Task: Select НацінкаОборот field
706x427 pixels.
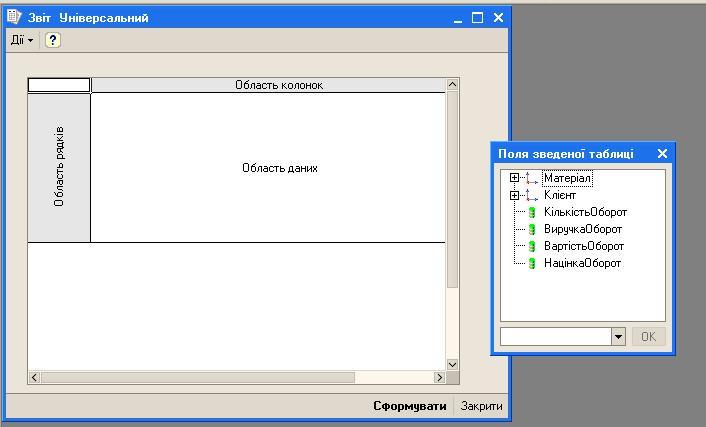Action: [x=583, y=263]
